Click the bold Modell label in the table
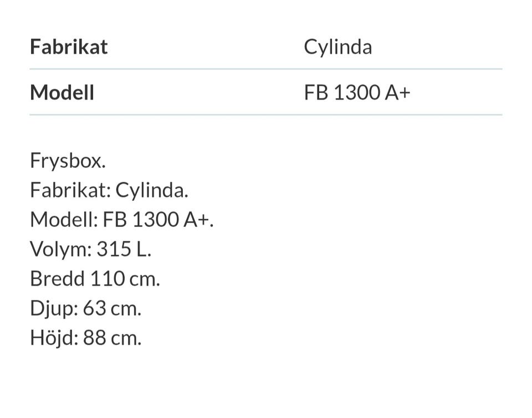Image resolution: width=532 pixels, height=418 pixels. (62, 92)
